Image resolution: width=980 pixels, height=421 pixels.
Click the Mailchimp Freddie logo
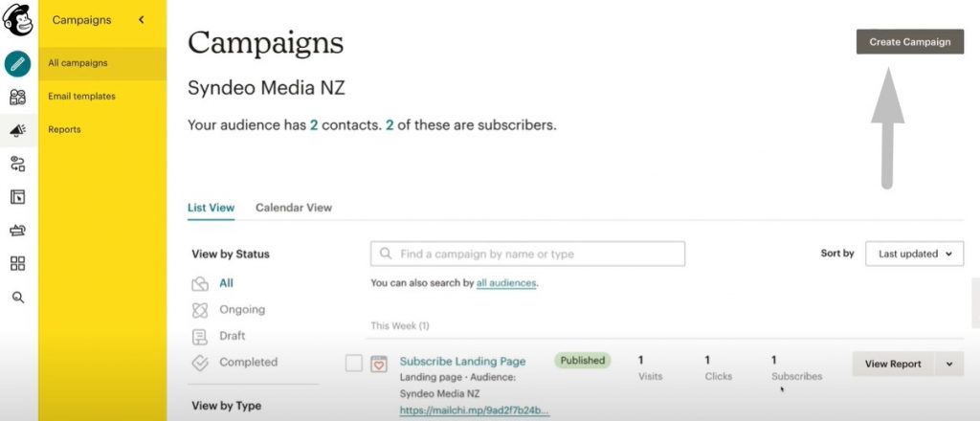point(17,19)
